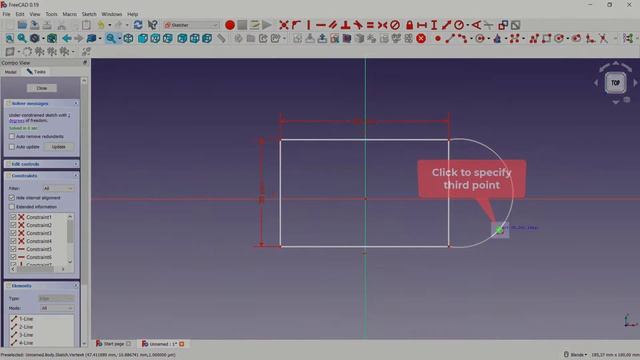Select horizontal distance constraint tool
This screenshot has height=360, width=640.
422,25
